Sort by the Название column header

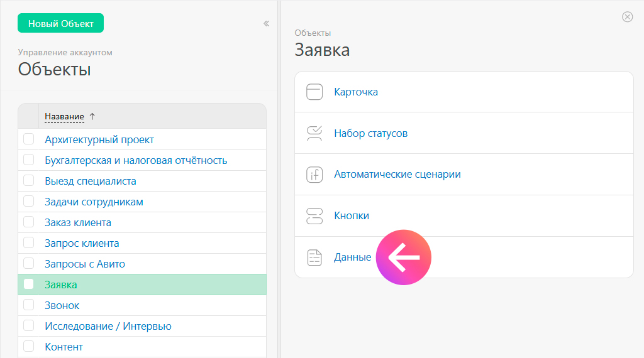(64, 116)
